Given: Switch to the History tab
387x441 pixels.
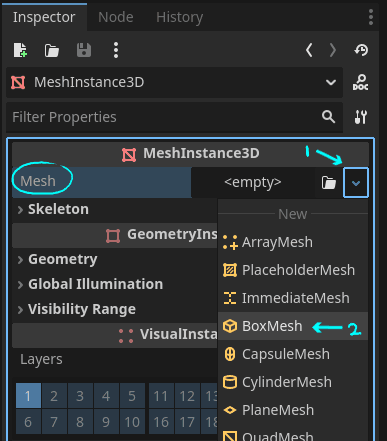Looking at the screenshot, I should pos(179,17).
